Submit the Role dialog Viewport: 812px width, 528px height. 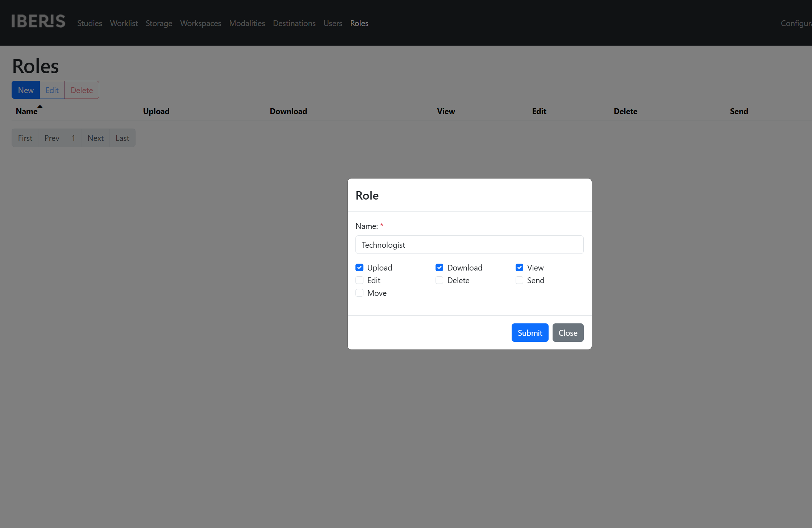530,332
